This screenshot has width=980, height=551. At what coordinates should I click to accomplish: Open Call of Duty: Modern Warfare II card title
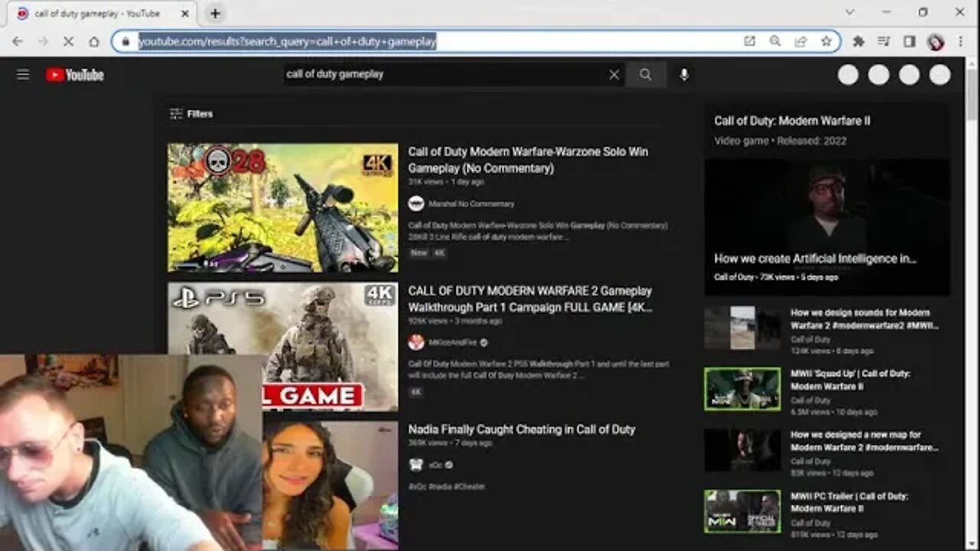pos(792,121)
